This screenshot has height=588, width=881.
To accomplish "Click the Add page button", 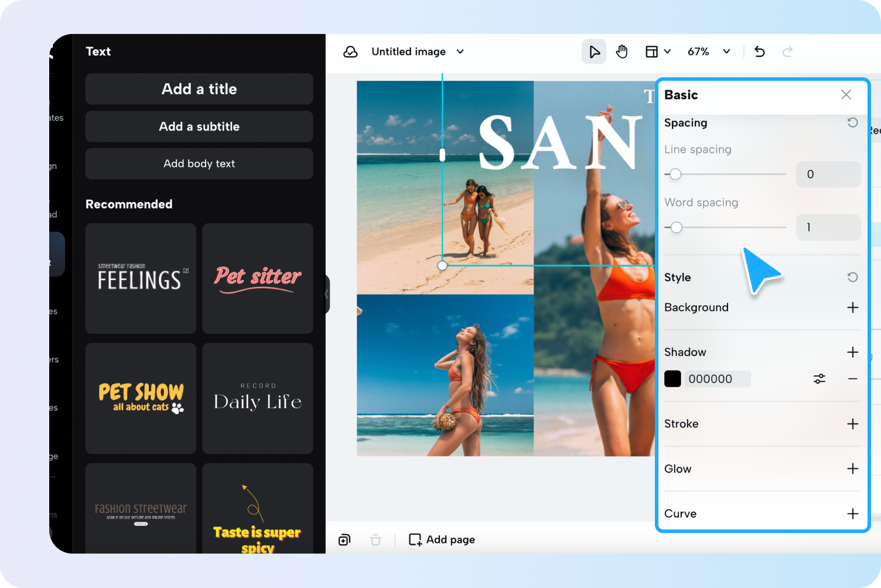I will point(442,539).
